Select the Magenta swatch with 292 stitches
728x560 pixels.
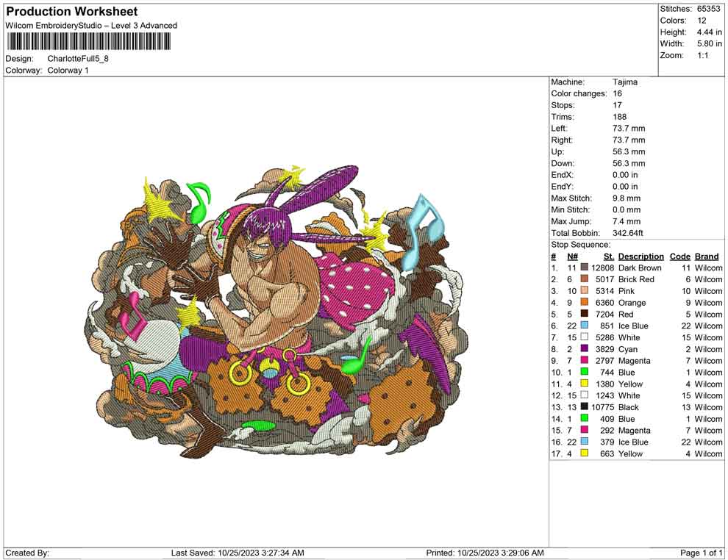585,430
